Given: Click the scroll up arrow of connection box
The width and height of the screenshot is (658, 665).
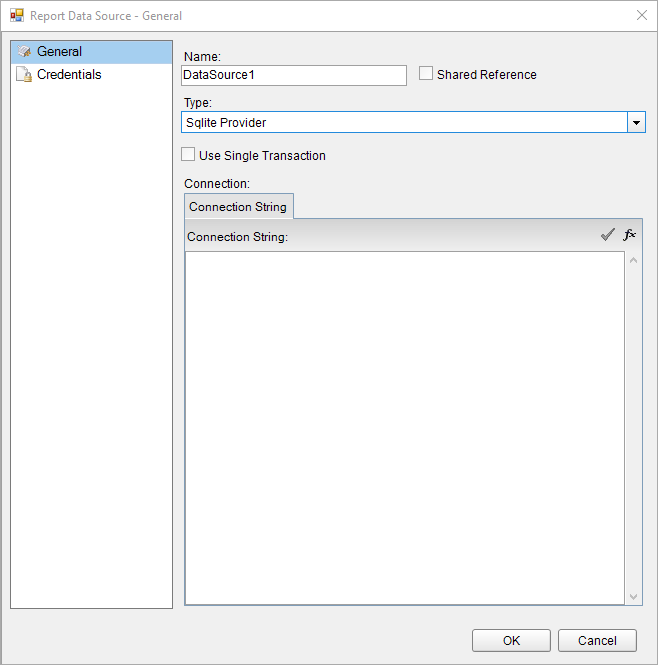Looking at the screenshot, I should point(633,260).
